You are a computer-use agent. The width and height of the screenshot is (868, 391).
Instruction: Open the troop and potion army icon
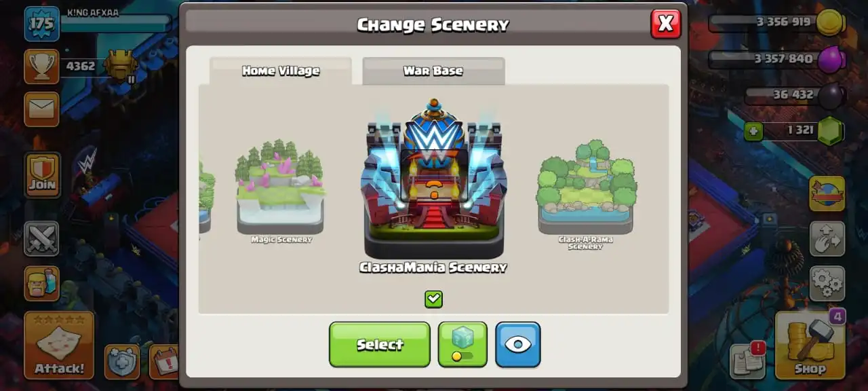(42, 283)
